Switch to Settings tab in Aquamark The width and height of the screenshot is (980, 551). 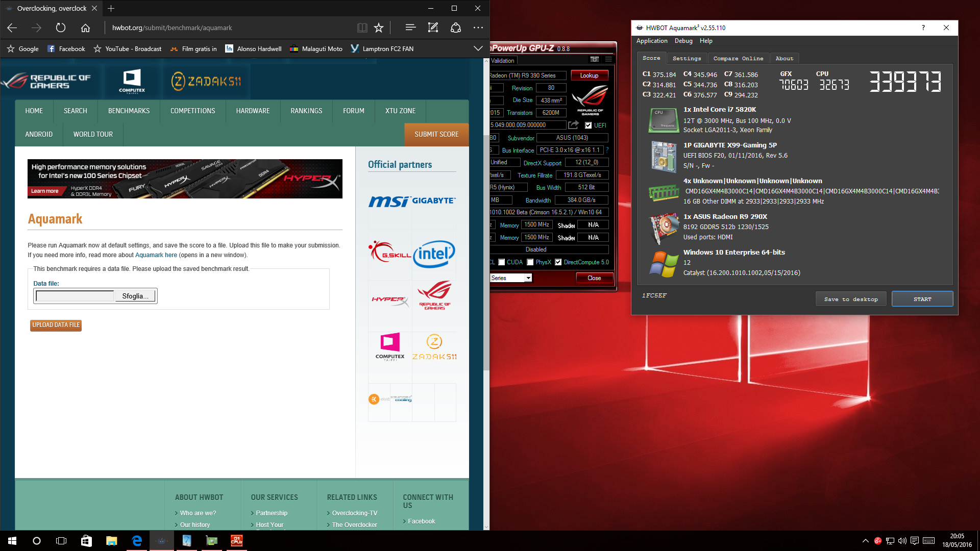[687, 59]
